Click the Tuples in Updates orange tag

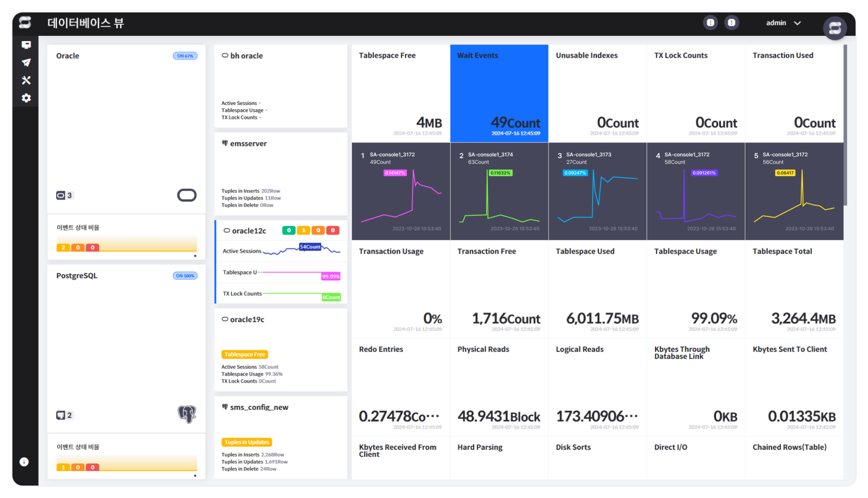click(247, 442)
